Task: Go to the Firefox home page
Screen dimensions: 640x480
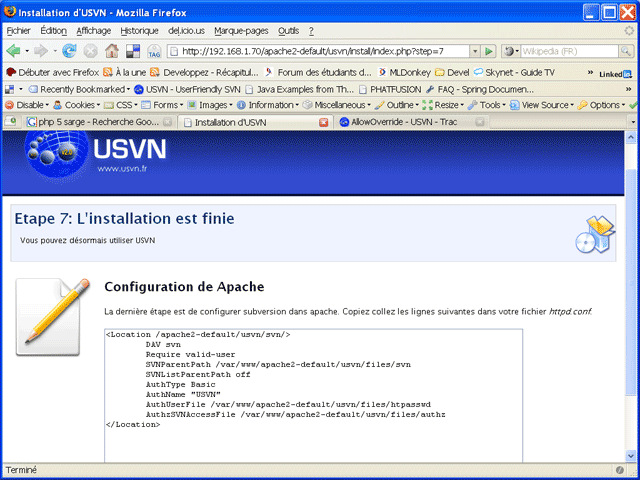Action: (111, 51)
